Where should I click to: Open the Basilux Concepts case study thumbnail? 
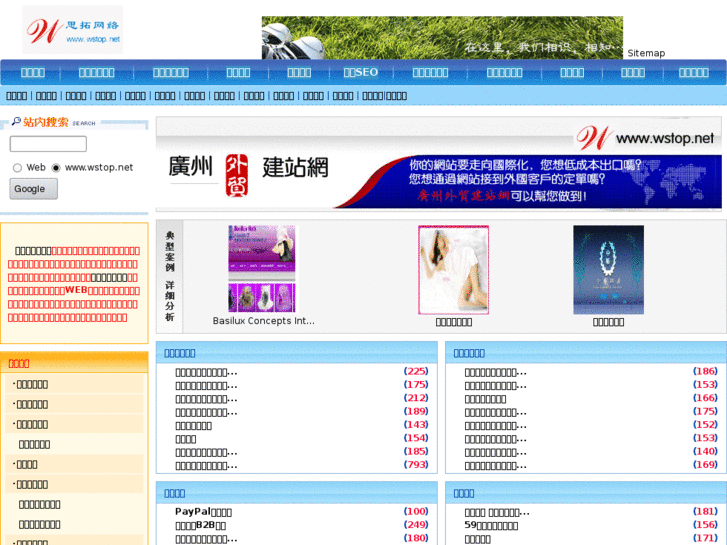(x=261, y=269)
